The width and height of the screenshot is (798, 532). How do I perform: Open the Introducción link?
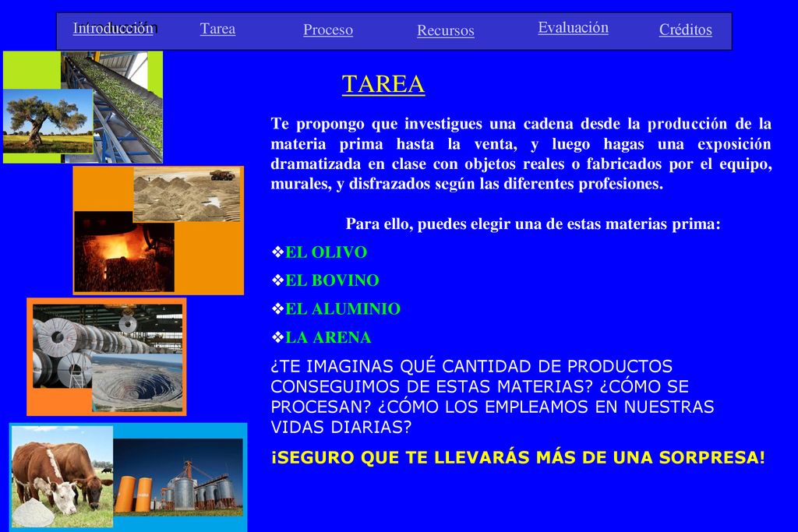point(114,28)
